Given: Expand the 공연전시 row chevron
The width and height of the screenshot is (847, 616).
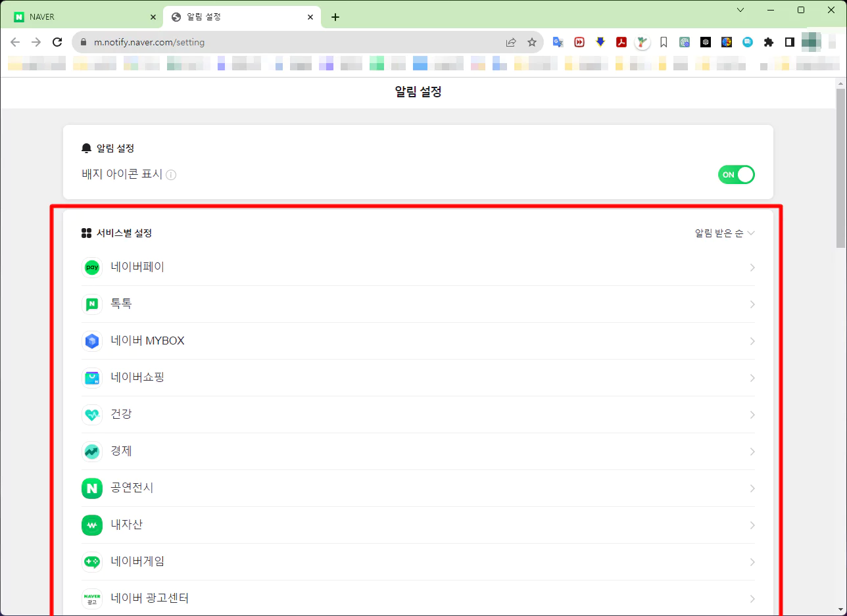Looking at the screenshot, I should [x=752, y=488].
